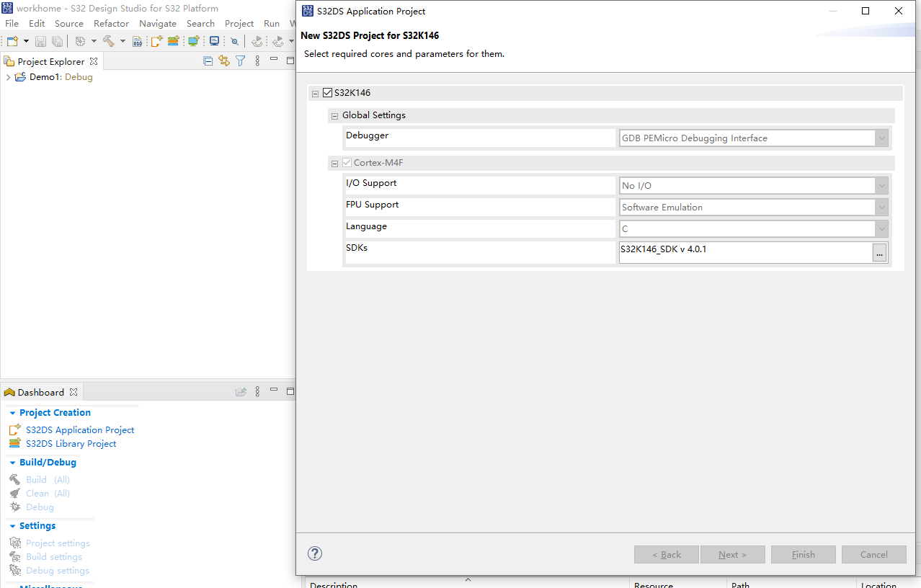Expand the Demo1 project tree node

(x=8, y=77)
